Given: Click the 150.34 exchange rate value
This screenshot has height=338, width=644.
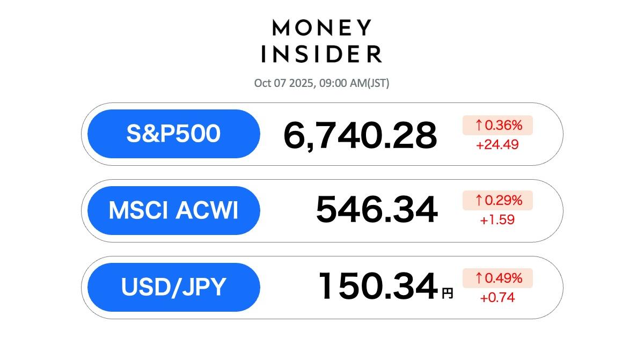Looking at the screenshot, I should (x=378, y=286).
